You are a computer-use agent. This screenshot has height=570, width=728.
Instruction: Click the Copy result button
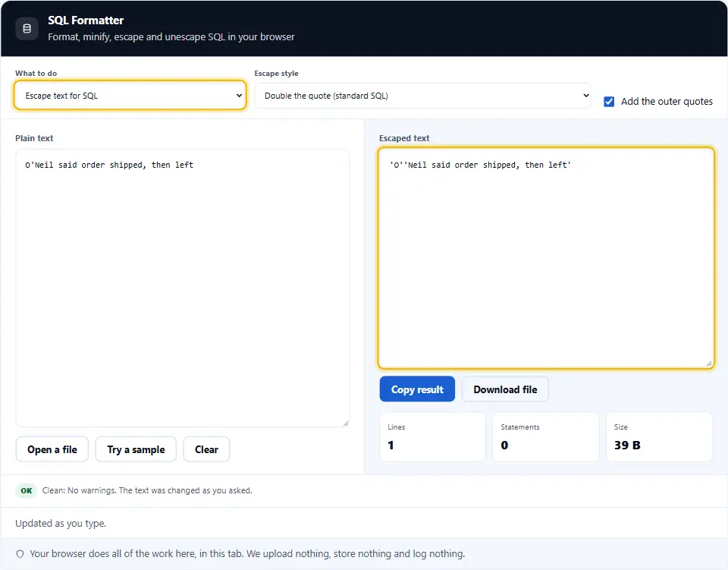tap(417, 389)
